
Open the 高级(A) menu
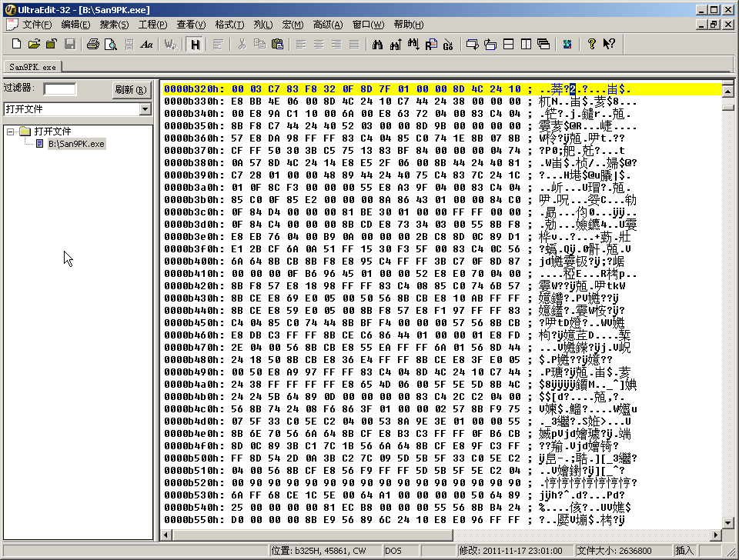(x=328, y=25)
